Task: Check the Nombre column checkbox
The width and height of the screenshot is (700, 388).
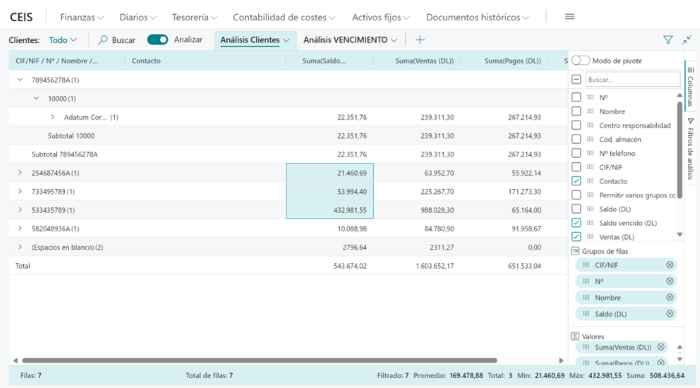Action: click(576, 111)
